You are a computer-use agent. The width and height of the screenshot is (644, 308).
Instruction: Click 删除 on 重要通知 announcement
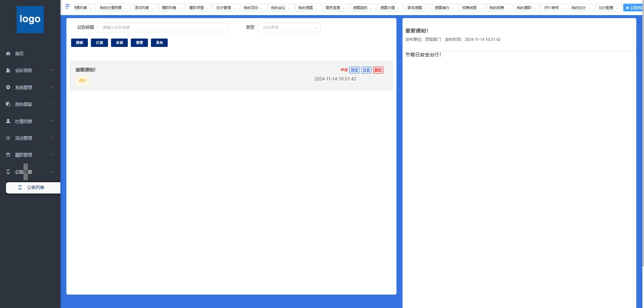pyautogui.click(x=378, y=70)
